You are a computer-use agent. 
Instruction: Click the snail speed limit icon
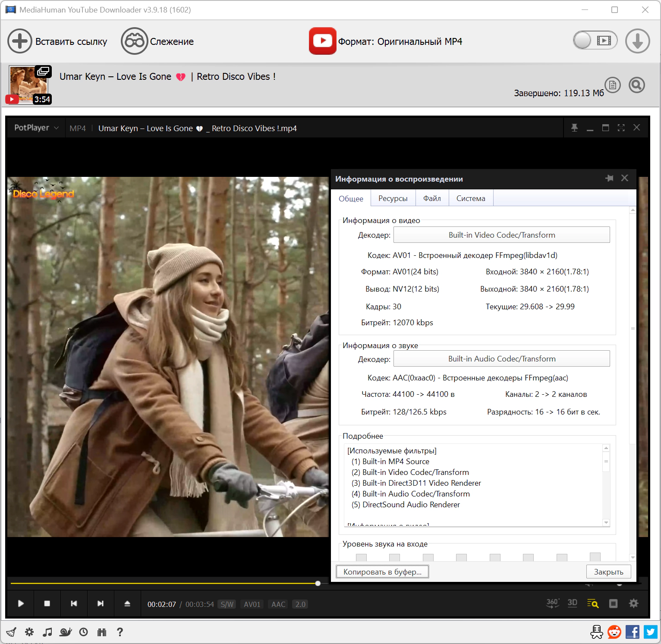(x=66, y=632)
